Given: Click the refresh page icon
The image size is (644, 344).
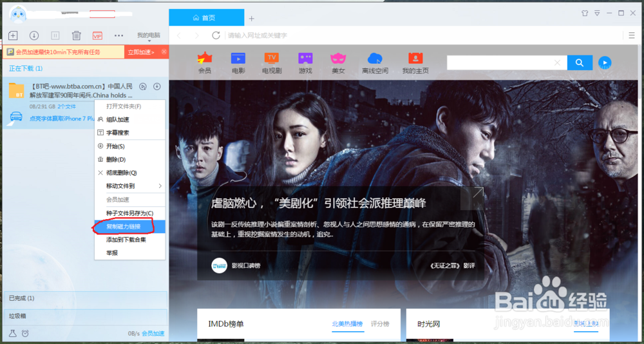Looking at the screenshot, I should point(216,35).
